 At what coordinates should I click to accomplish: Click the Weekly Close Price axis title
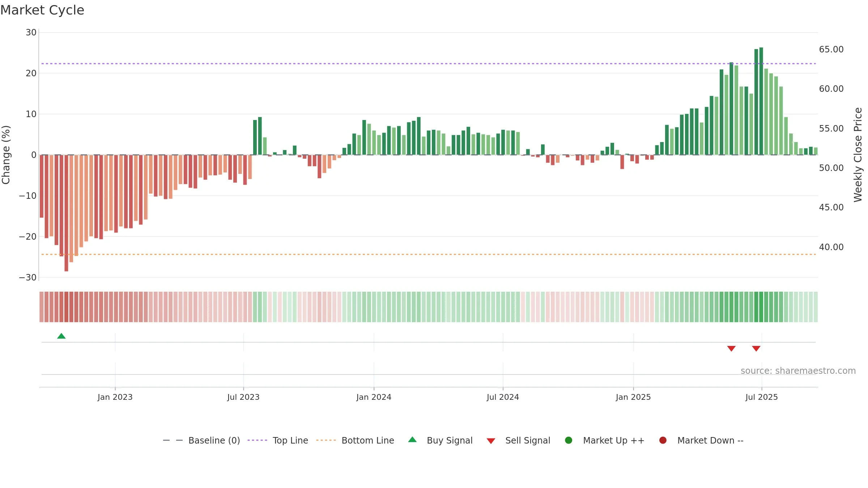pos(858,155)
